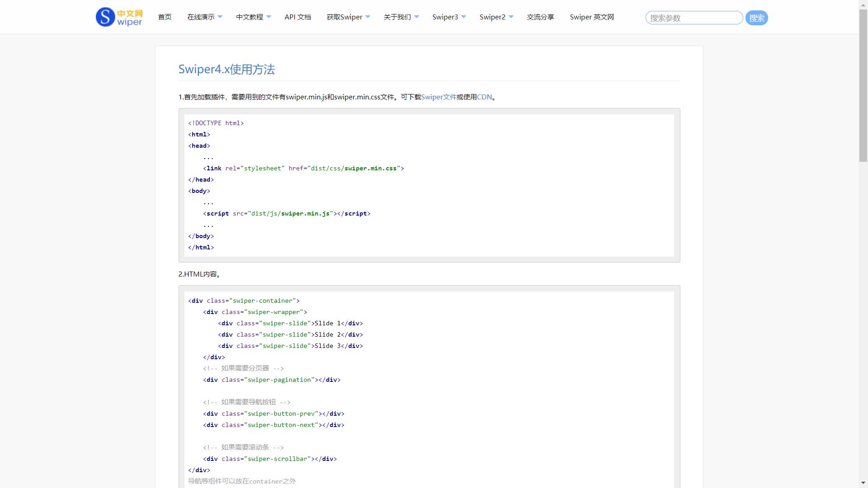Click the closing </html> tag line
868x488 pixels.
click(201, 247)
